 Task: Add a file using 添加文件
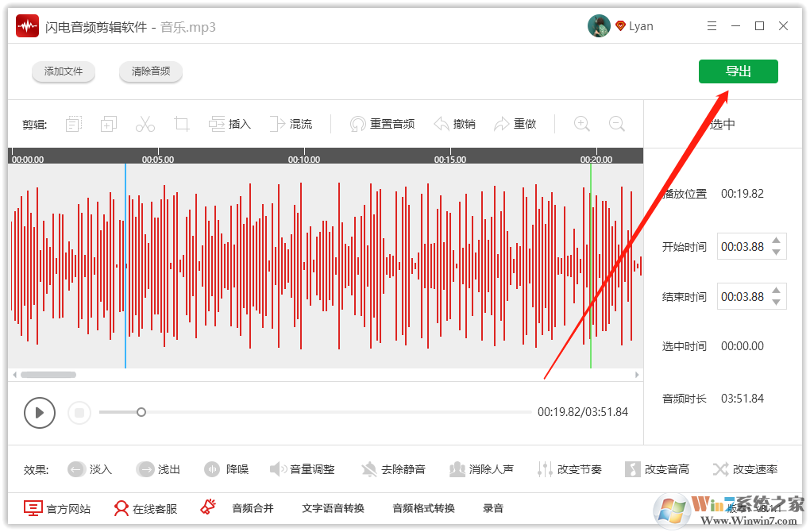(63, 71)
